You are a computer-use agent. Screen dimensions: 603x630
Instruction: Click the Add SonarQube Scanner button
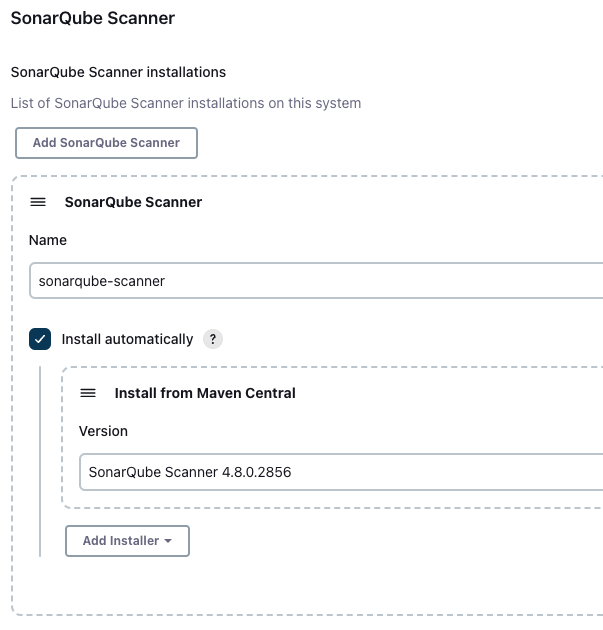click(x=106, y=143)
